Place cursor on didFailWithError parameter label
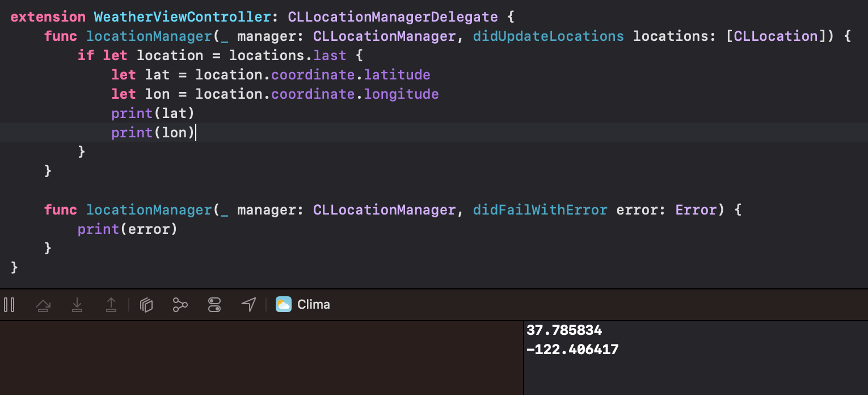This screenshot has width=868, height=395. click(x=540, y=210)
